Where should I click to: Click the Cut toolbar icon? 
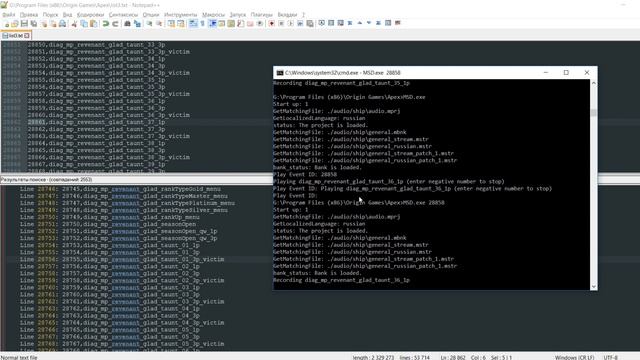click(x=74, y=24)
